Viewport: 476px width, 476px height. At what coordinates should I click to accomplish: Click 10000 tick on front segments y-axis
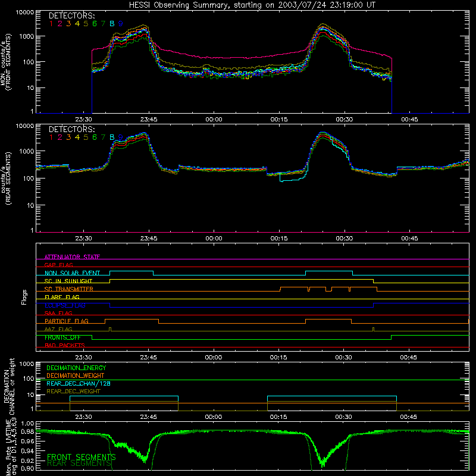coord(25,12)
